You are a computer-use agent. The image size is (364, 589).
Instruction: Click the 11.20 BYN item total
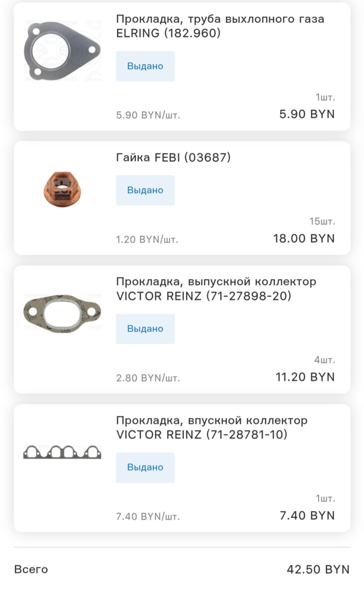click(305, 377)
